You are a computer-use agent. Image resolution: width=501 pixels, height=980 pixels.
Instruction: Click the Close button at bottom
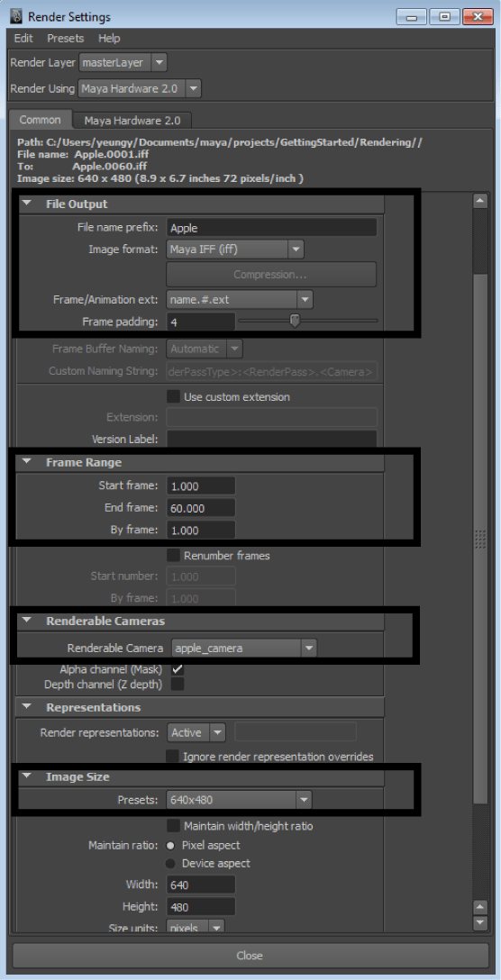pos(250,956)
